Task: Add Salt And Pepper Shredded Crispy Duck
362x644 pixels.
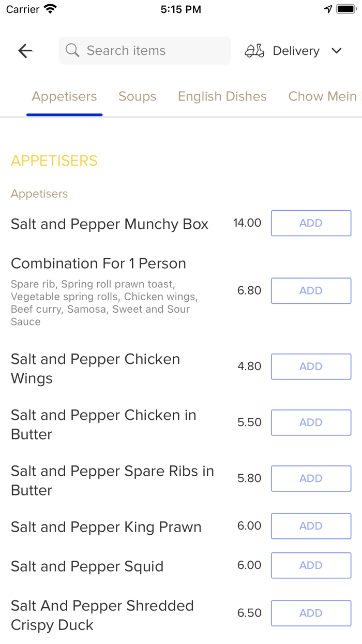Action: [x=311, y=613]
